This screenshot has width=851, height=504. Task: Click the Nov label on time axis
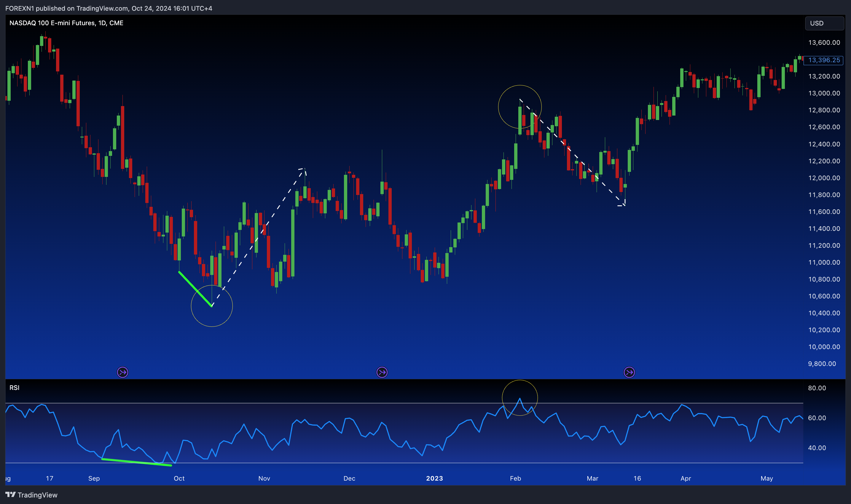[264, 478]
